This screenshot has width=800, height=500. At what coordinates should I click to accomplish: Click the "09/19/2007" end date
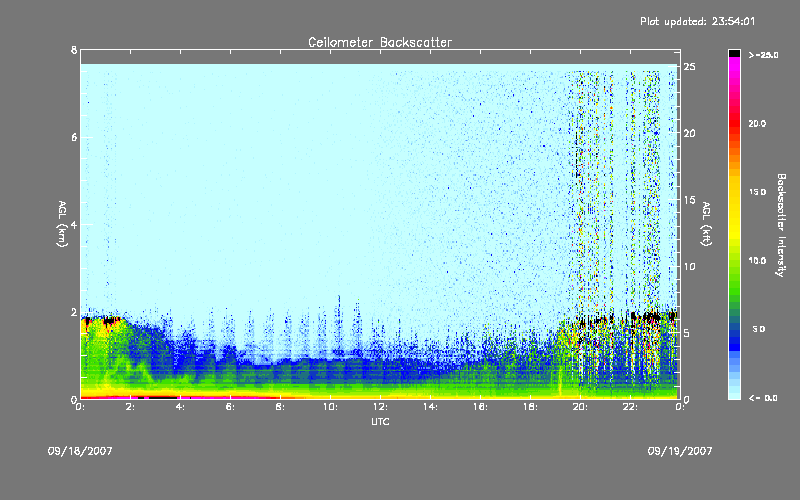(680, 451)
